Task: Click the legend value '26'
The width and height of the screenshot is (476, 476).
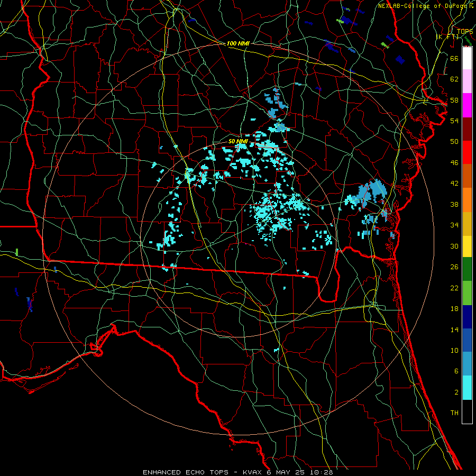Action: 454,267
